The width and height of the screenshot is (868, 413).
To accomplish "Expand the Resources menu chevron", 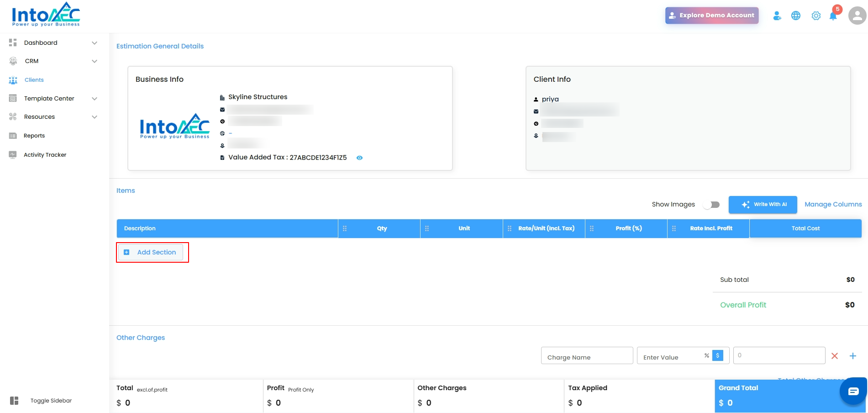I will pos(95,117).
